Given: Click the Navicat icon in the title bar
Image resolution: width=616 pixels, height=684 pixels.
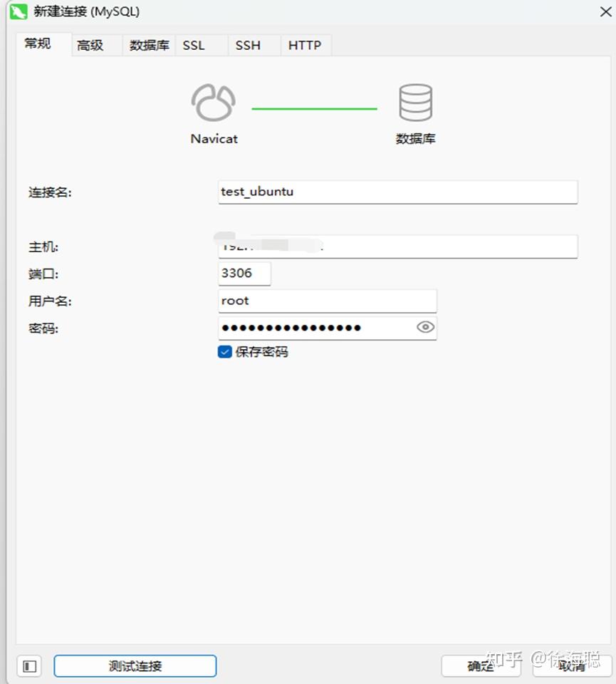Looking at the screenshot, I should click(18, 11).
